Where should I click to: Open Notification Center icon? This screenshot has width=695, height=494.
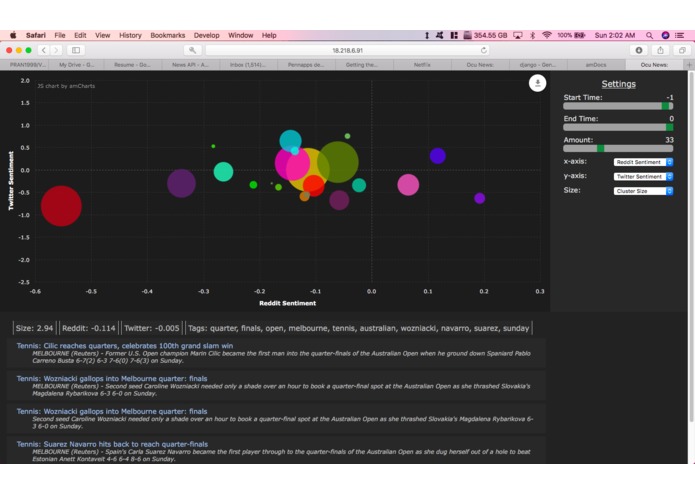point(679,35)
